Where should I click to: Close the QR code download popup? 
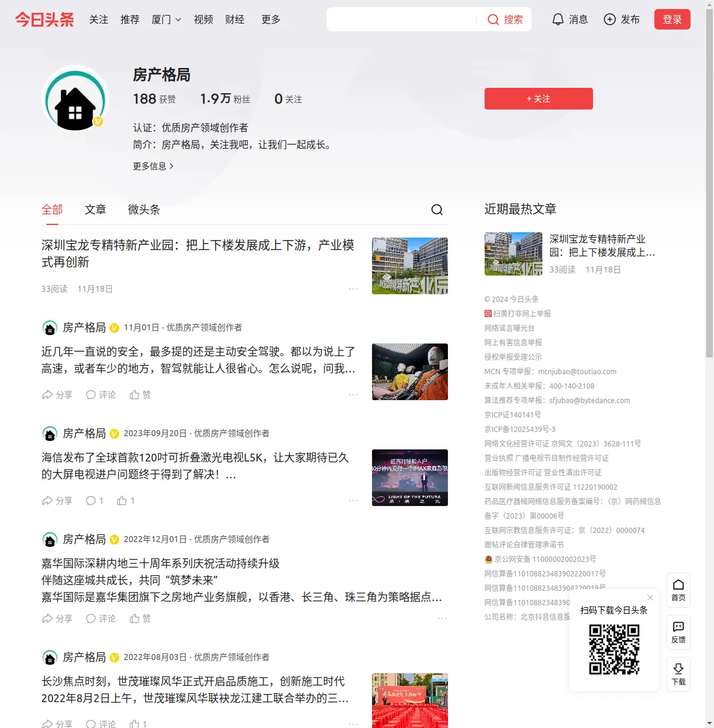[650, 597]
